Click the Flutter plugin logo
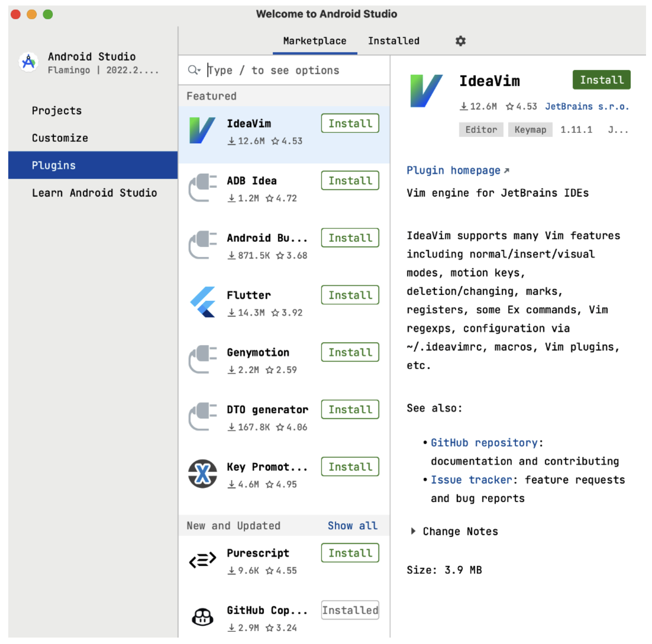The height and width of the screenshot is (644, 652). [202, 302]
